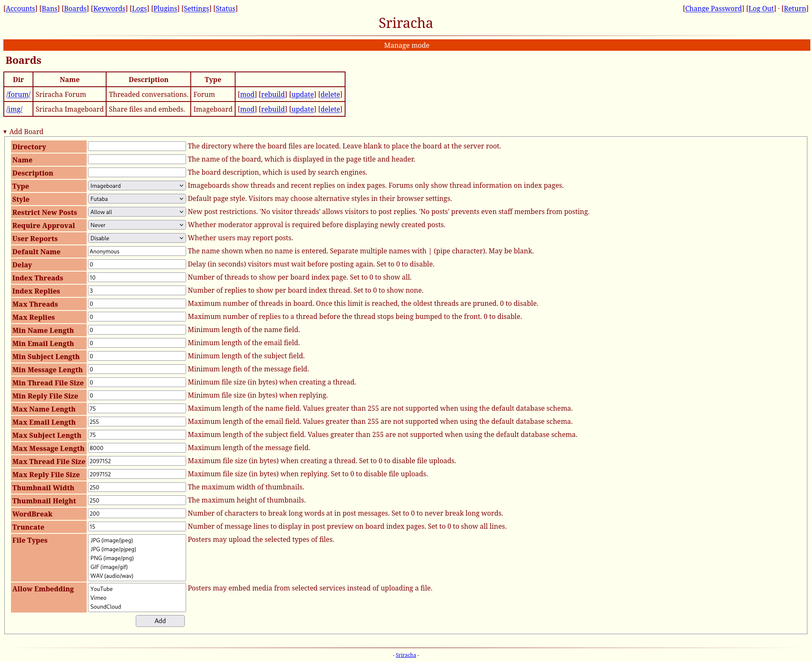Click the Max Subject Length input field
The image size is (812, 662).
click(x=137, y=435)
